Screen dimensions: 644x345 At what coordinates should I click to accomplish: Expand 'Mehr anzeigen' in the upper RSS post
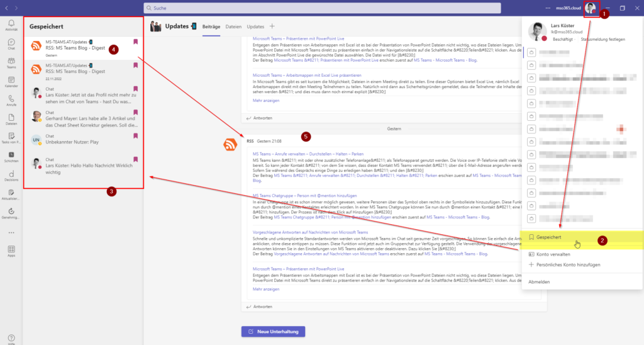[266, 100]
